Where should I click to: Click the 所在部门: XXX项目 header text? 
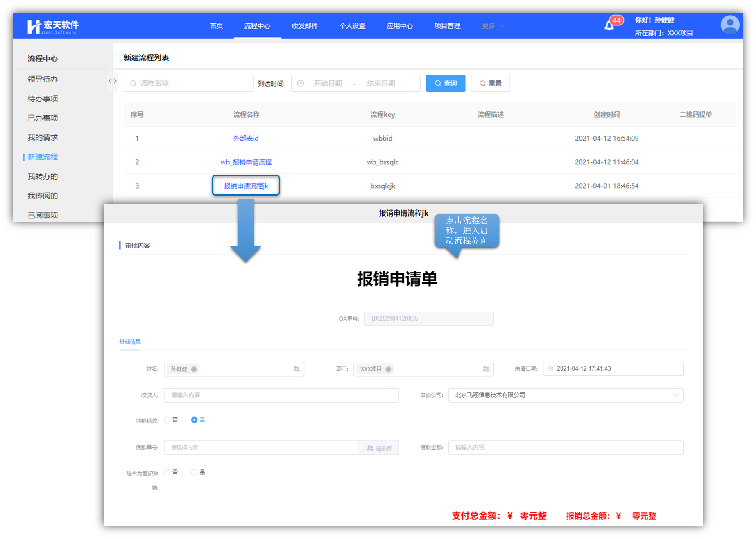point(664,33)
